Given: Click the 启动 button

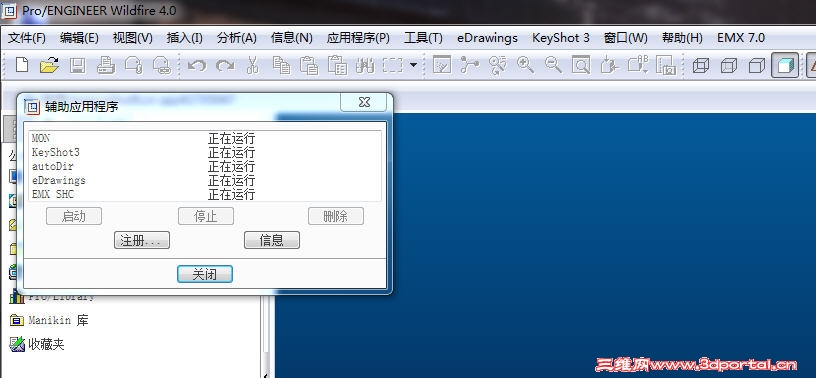Looking at the screenshot, I should point(74,216).
